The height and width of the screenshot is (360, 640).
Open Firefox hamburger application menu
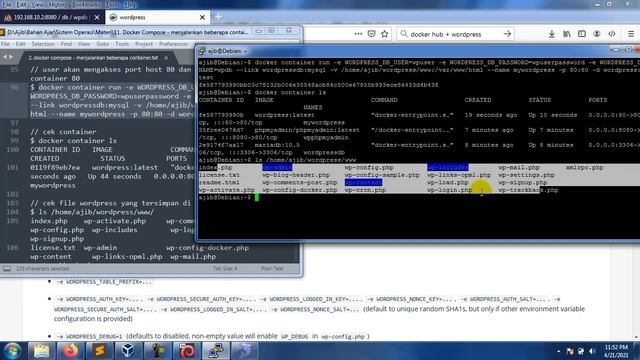[631, 34]
